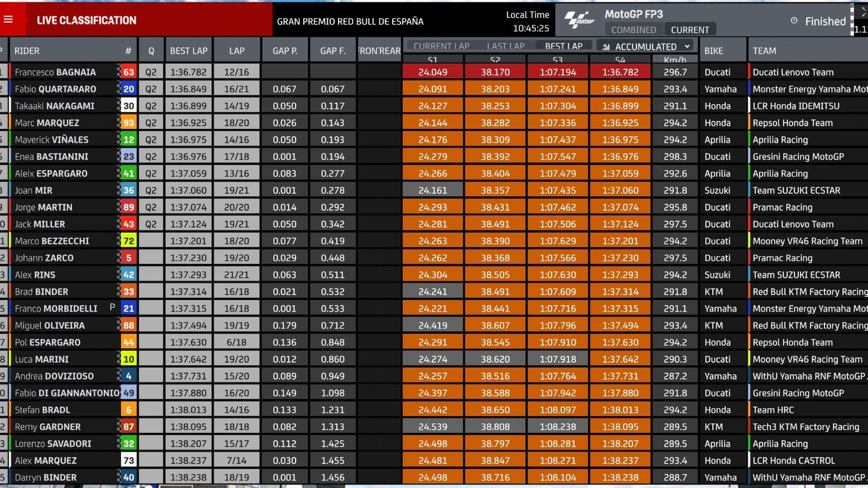Open the hamburger menu
Image resolution: width=868 pixels, height=488 pixels.
pyautogui.click(x=8, y=20)
